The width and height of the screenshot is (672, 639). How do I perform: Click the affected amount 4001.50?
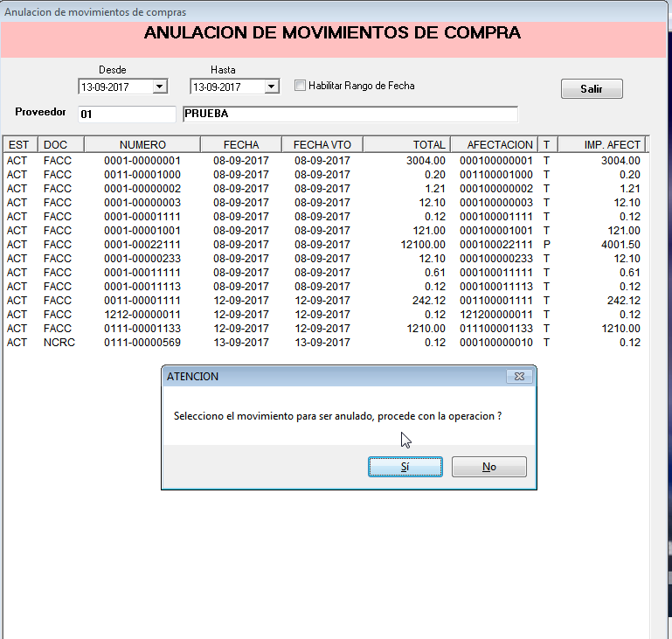pyautogui.click(x=620, y=245)
